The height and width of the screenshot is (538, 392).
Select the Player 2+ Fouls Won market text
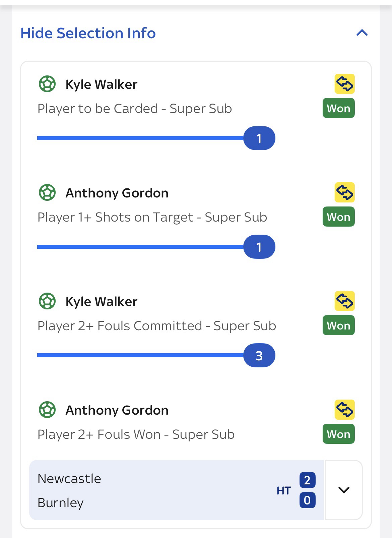136,434
